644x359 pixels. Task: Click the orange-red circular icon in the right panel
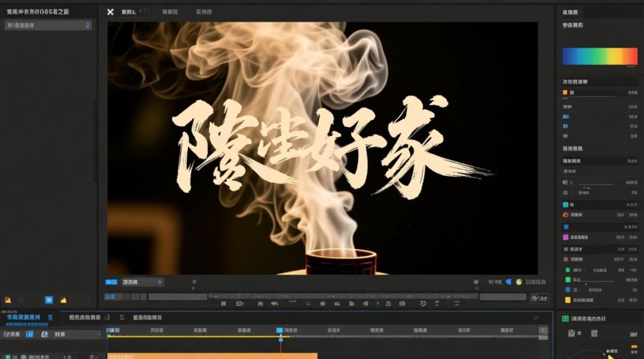[x=566, y=215]
